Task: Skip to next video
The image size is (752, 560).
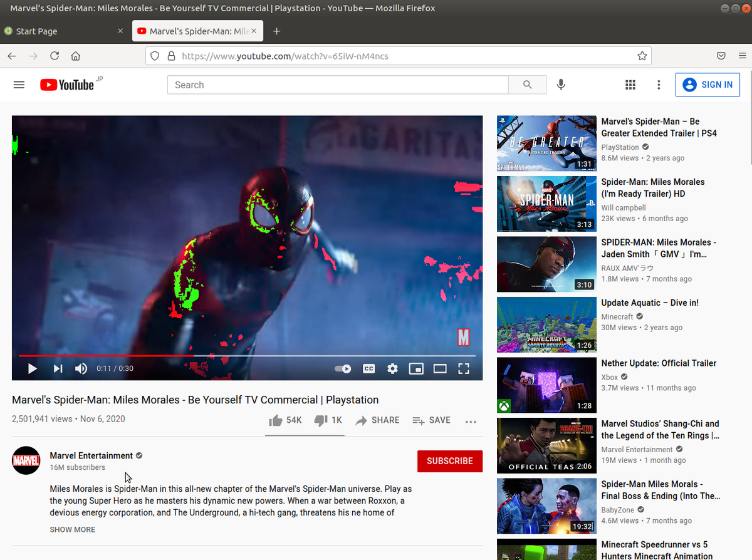Action: tap(58, 369)
